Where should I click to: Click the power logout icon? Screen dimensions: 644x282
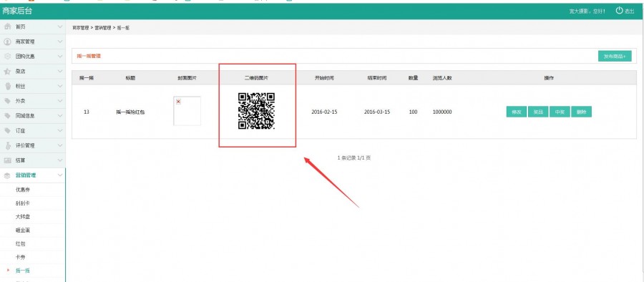pyautogui.click(x=619, y=10)
